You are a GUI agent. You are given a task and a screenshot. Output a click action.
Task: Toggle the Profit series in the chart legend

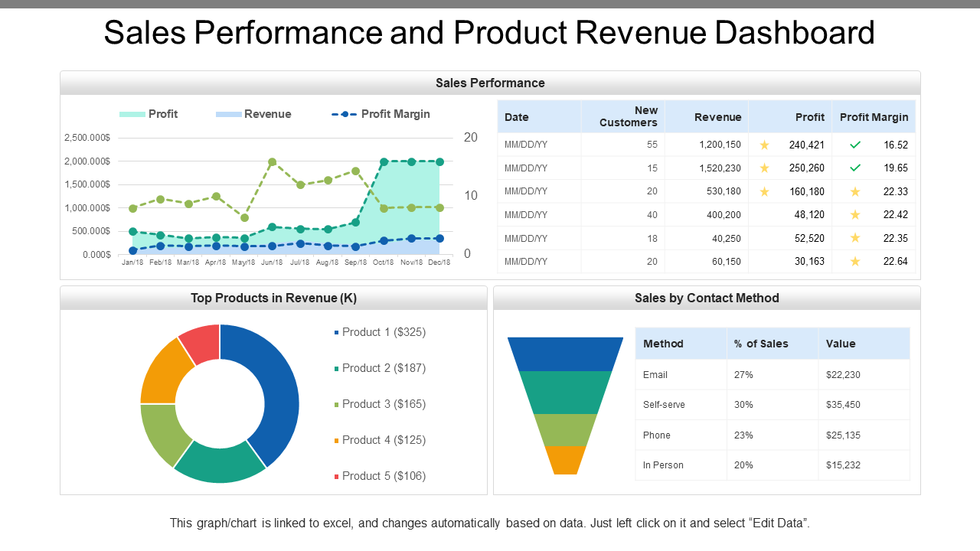[x=149, y=113]
